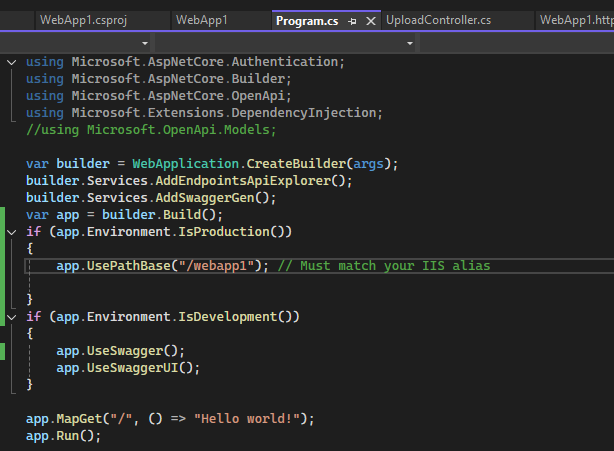Click the args parameter in CreateBuilder

click(x=368, y=164)
